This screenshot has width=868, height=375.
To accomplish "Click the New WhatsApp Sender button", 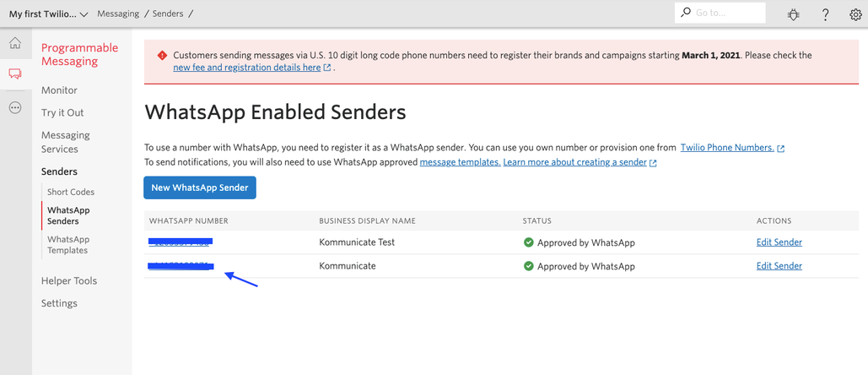I will [x=200, y=187].
